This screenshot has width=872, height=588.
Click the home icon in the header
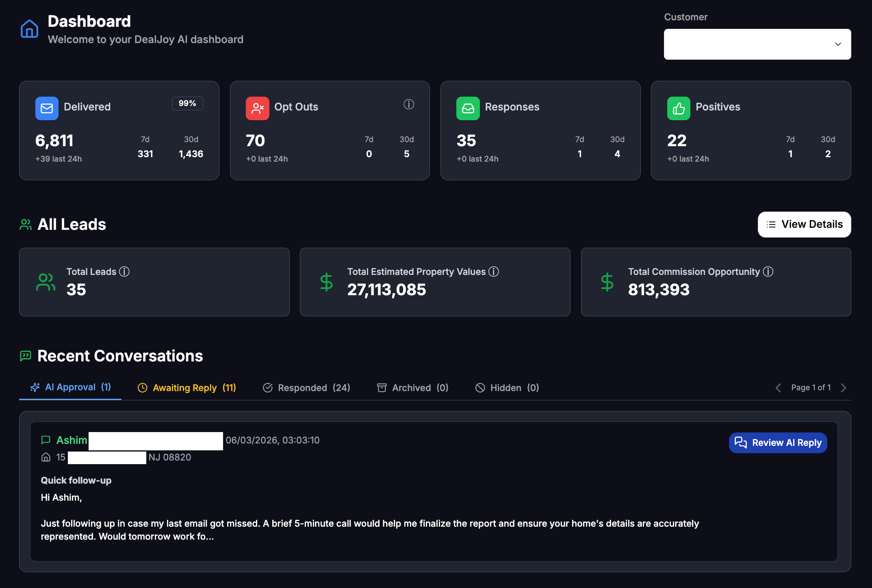tap(28, 28)
